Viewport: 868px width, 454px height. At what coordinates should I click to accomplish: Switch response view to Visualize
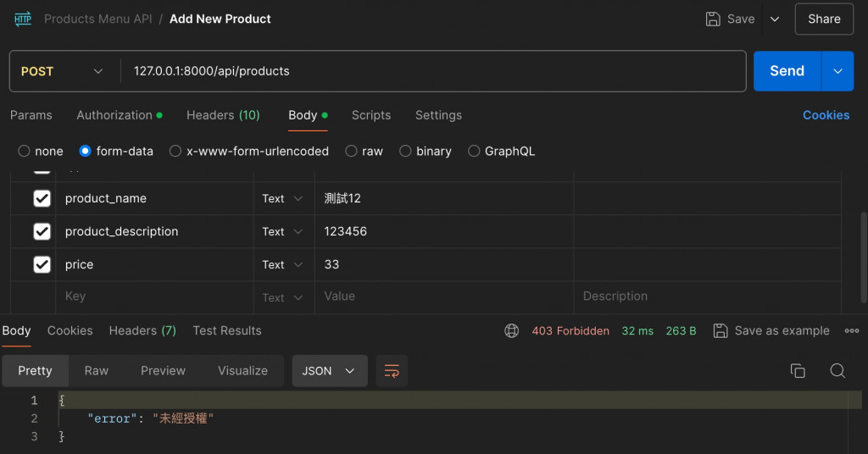tap(242, 370)
